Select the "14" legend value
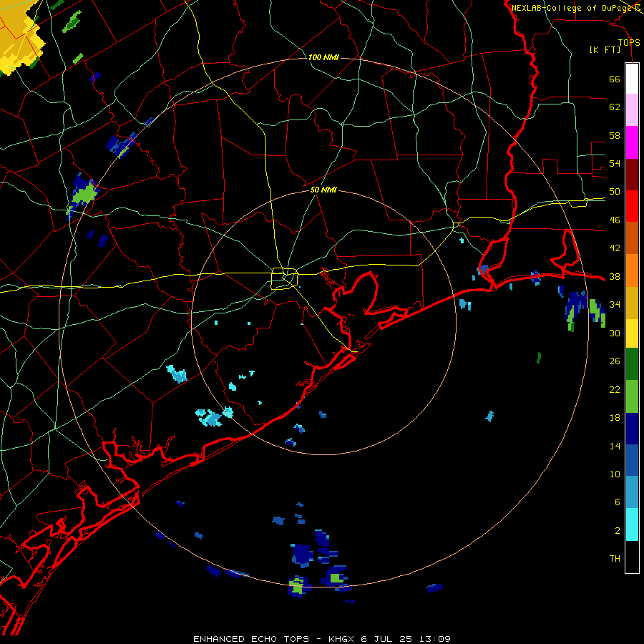The image size is (644, 644). pyautogui.click(x=615, y=446)
